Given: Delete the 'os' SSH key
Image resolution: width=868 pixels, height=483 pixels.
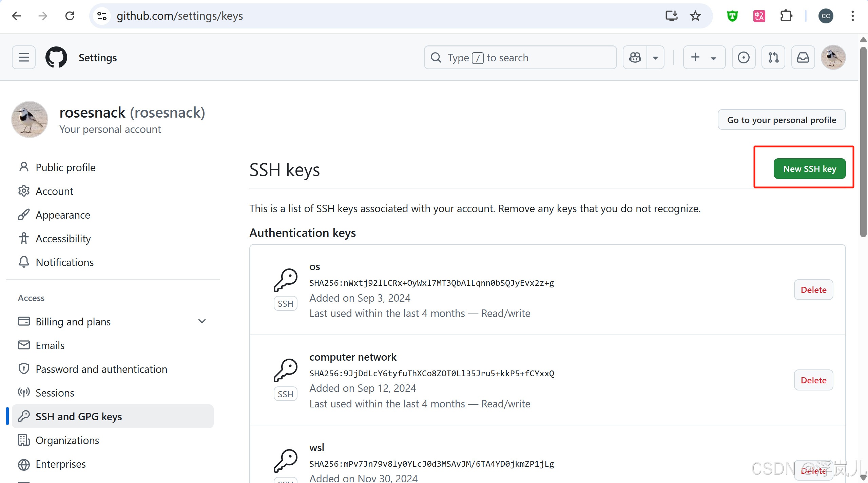Looking at the screenshot, I should pyautogui.click(x=813, y=290).
